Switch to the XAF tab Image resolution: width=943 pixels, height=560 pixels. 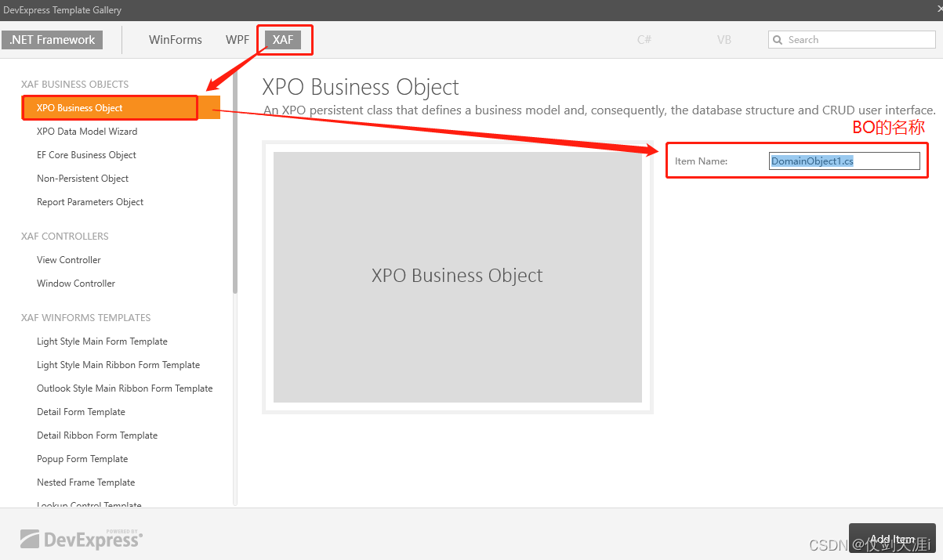[283, 40]
